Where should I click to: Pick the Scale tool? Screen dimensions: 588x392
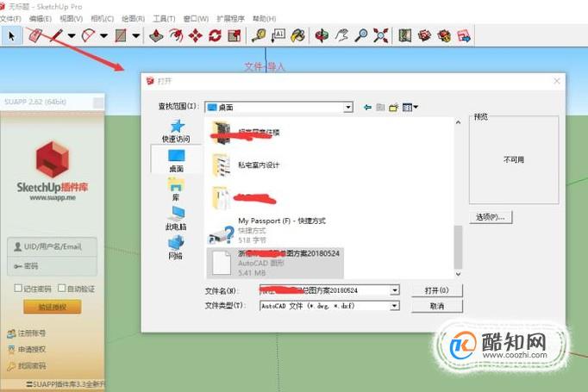click(x=235, y=36)
